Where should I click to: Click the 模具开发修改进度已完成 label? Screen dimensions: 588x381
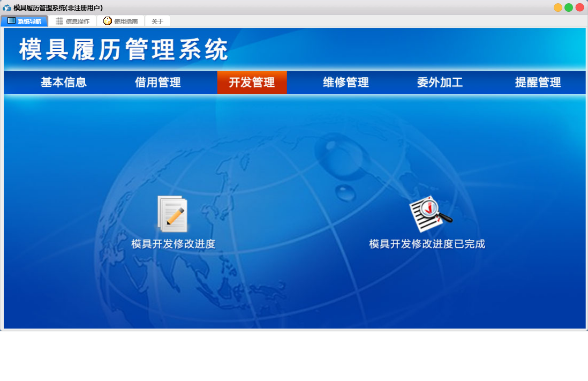point(427,244)
